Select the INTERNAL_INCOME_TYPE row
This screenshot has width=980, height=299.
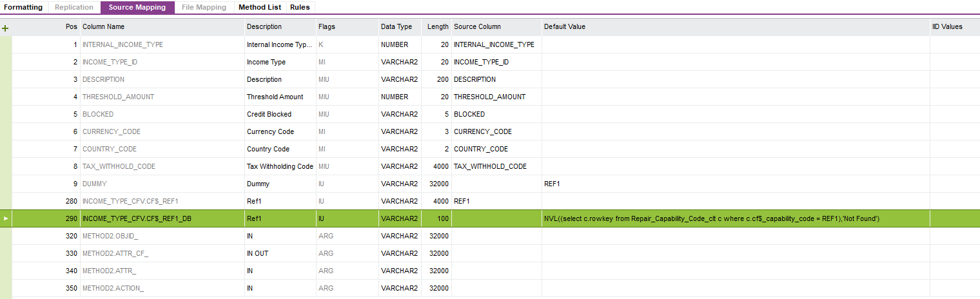point(122,45)
